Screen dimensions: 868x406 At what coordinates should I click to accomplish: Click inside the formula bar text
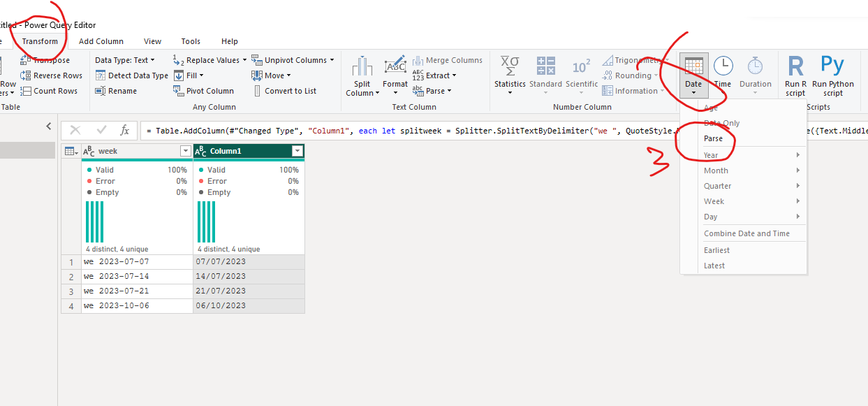pyautogui.click(x=506, y=131)
